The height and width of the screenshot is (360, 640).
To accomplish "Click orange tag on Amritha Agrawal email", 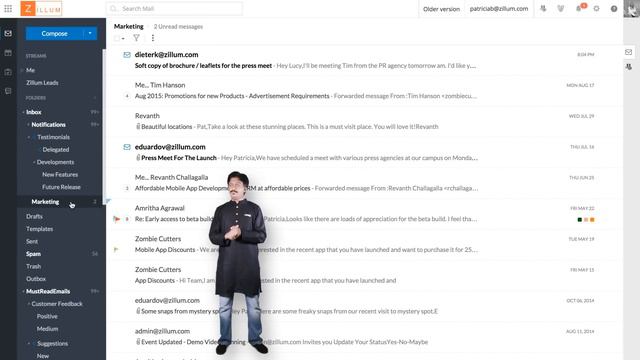I will (592, 220).
